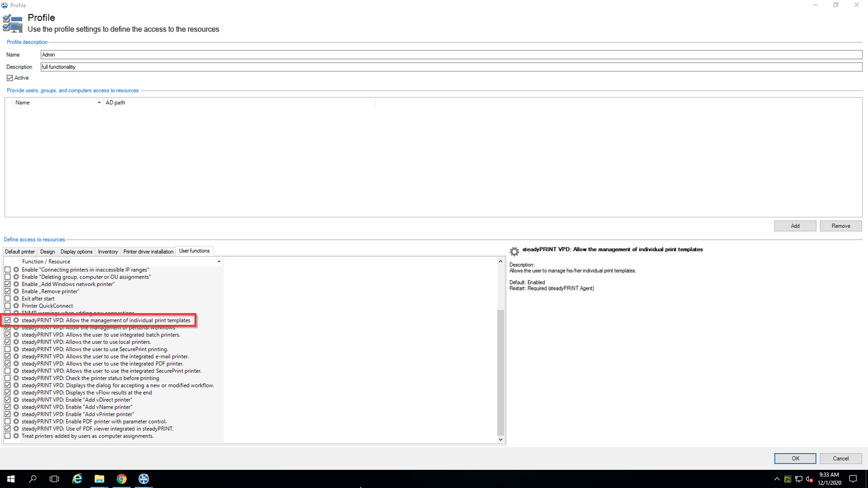868x488 pixels.
Task: Select row text "Check the printer status before printing"
Action: [90, 378]
